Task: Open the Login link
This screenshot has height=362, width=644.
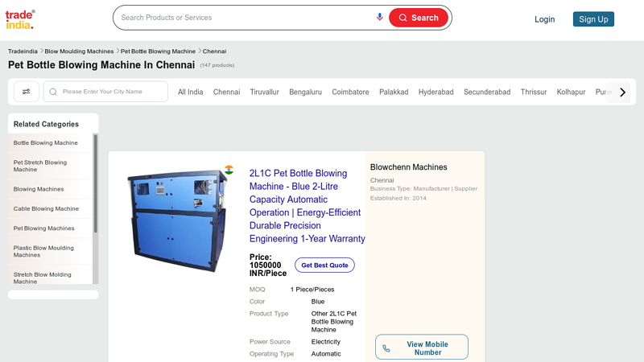Action: click(544, 19)
